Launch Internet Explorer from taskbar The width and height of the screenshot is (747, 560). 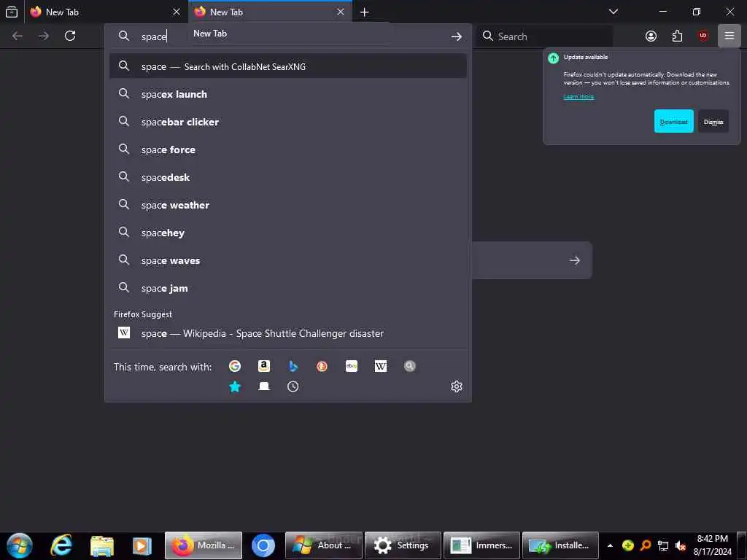61,545
